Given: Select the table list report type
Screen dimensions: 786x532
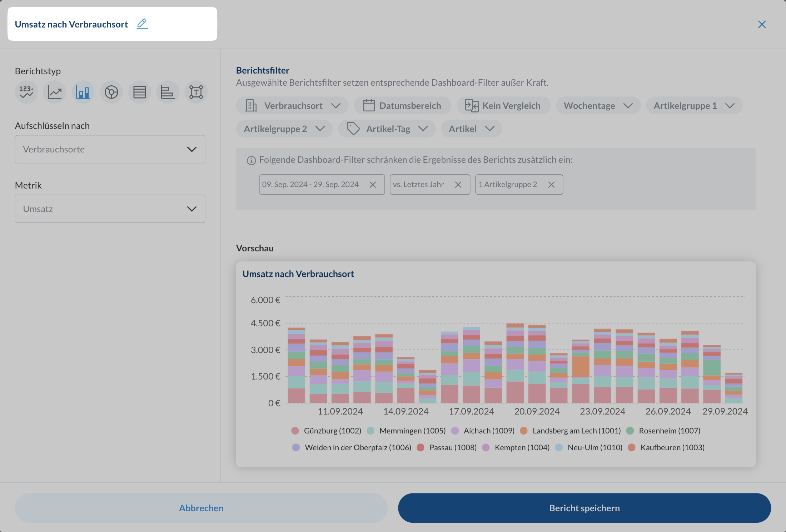Looking at the screenshot, I should (x=139, y=92).
